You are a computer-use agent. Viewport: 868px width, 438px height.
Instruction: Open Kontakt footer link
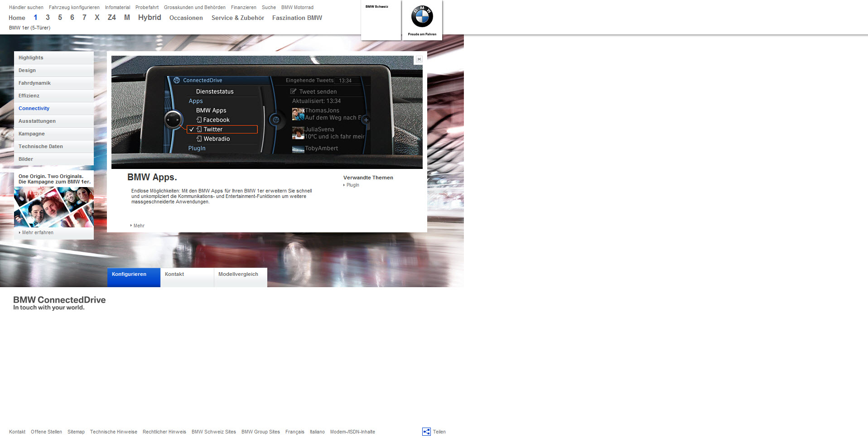click(17, 432)
